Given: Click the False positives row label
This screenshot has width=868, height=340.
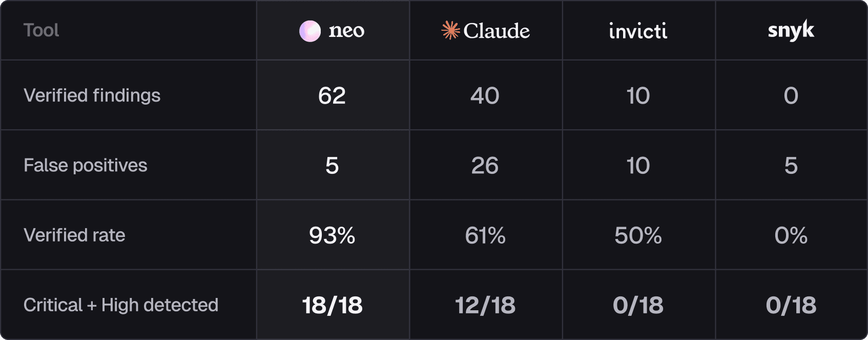Looking at the screenshot, I should click(85, 165).
